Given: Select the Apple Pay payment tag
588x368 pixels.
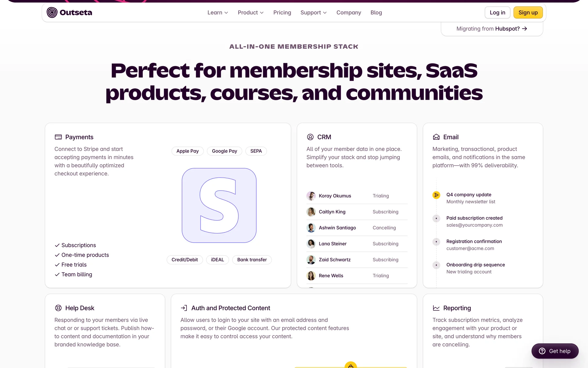Looking at the screenshot, I should [187, 151].
